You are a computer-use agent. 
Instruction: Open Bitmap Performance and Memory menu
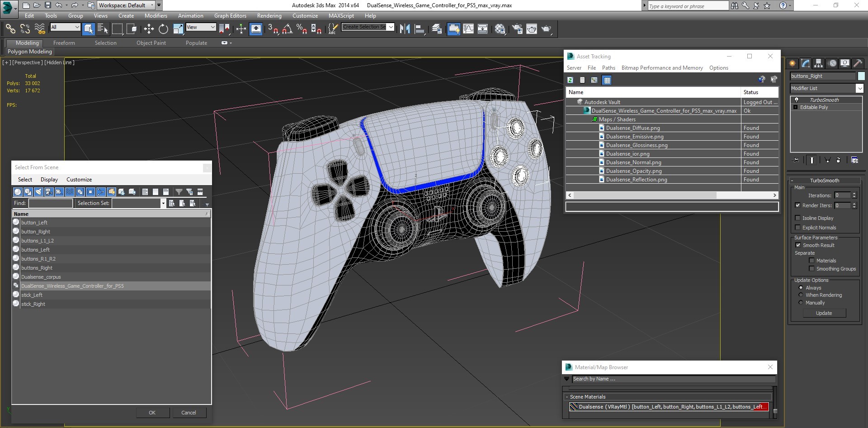pos(662,68)
